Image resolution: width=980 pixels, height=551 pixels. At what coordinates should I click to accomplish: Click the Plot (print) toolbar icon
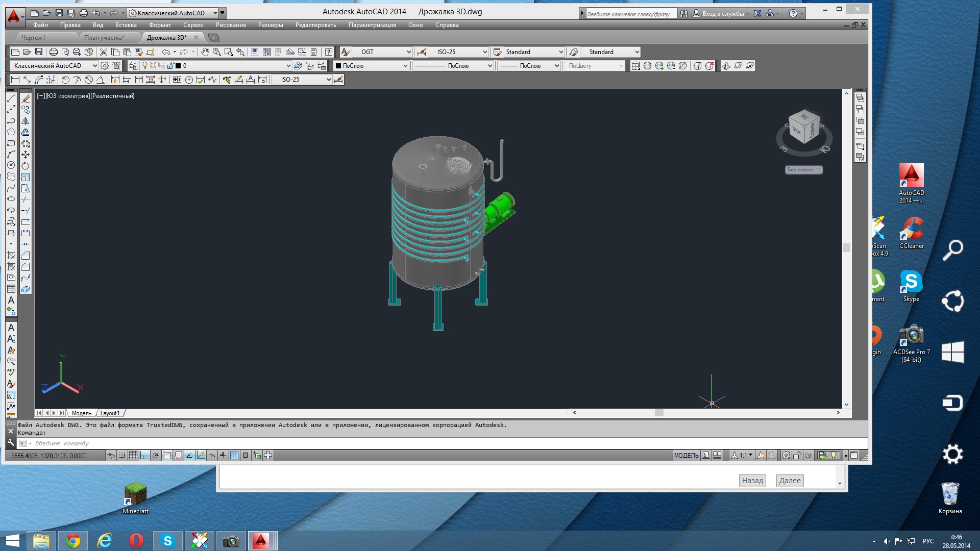(53, 52)
